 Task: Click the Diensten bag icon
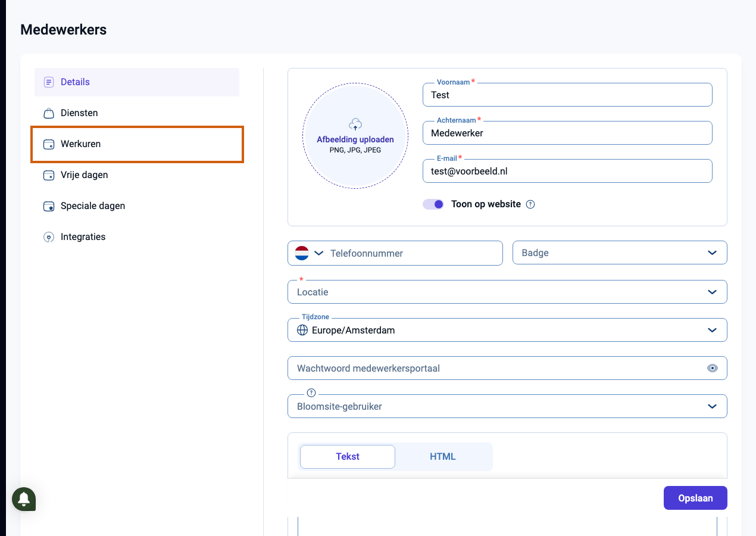click(x=49, y=113)
